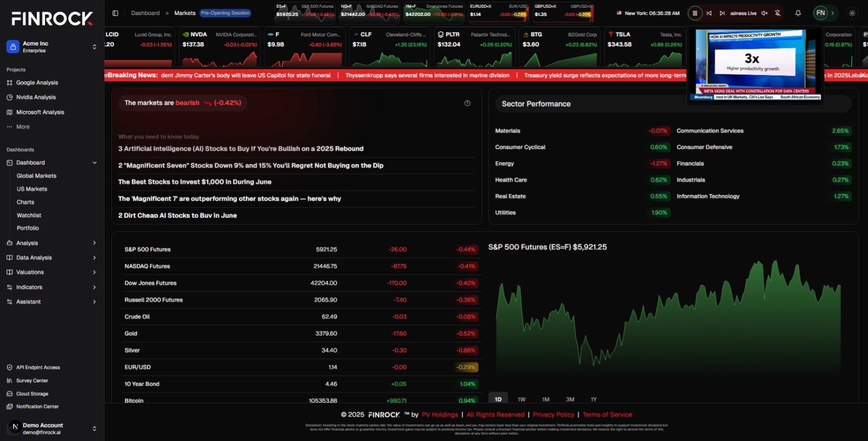Open NVDA stock card

click(220, 47)
